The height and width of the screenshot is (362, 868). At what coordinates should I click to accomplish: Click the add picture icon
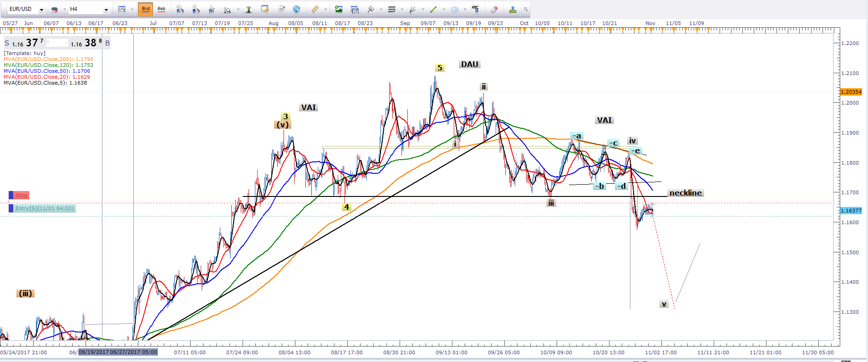[339, 9]
